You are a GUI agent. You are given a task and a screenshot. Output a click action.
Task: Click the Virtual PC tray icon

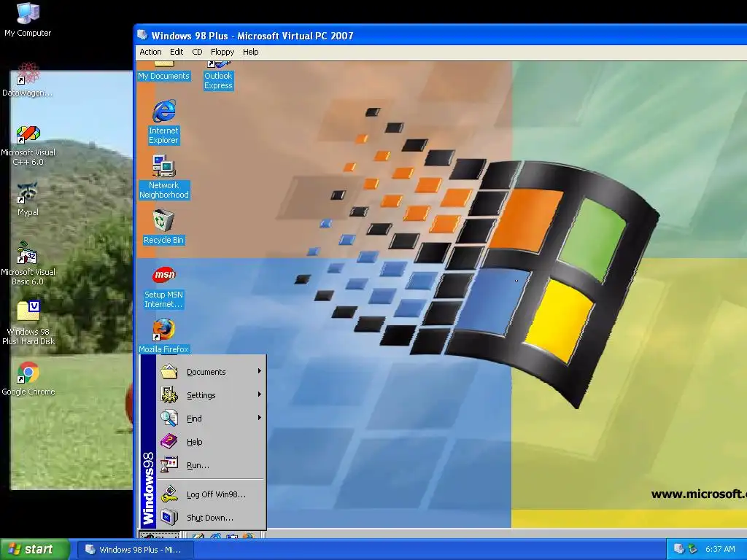pos(678,549)
